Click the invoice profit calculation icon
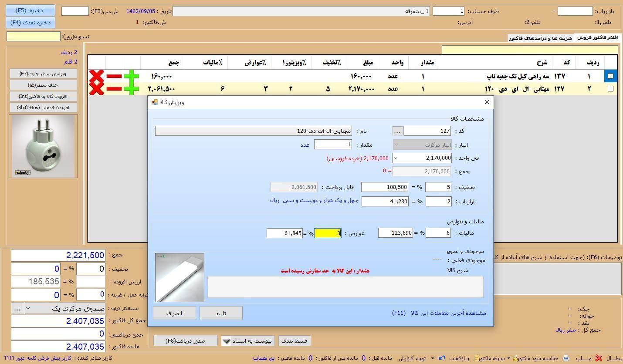 point(516,358)
